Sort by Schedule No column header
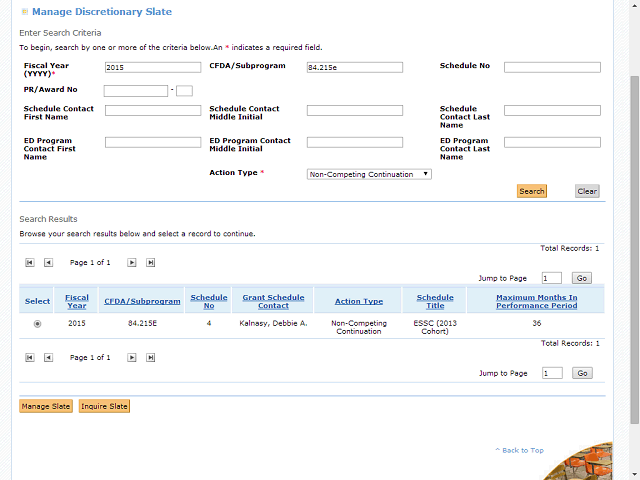Screen dimensions: 640x480 (x=209, y=301)
